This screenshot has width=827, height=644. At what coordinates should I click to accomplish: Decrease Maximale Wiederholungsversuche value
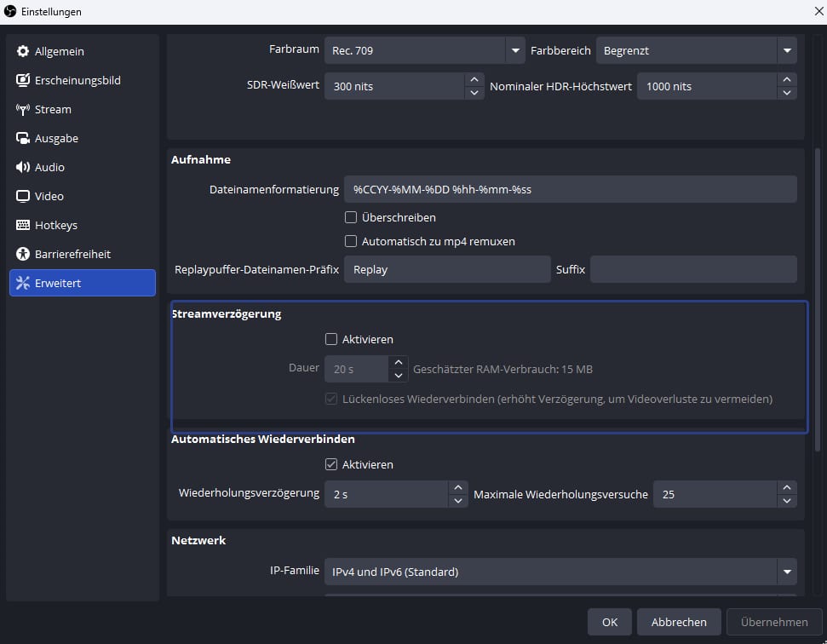coord(787,501)
